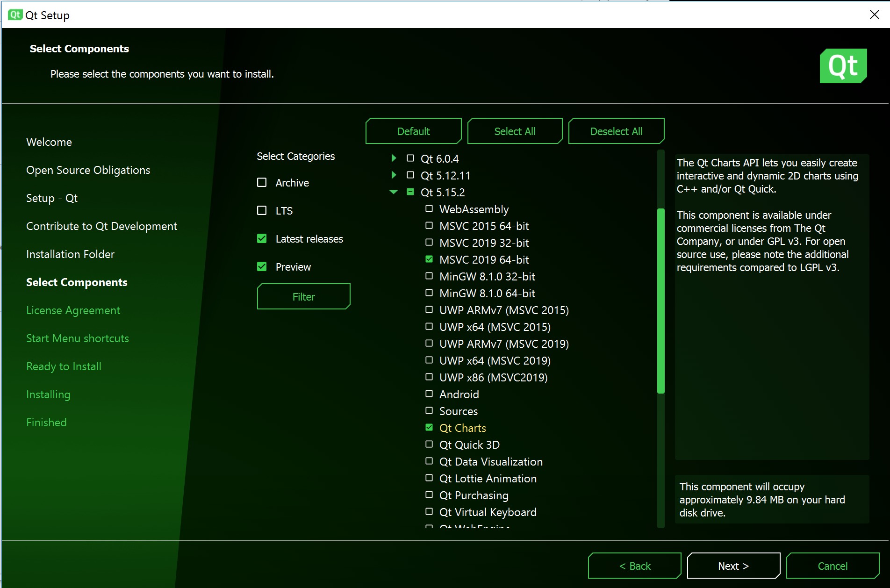The width and height of the screenshot is (890, 588).
Task: Expand the Qt 6.0.4 tree node
Action: (x=393, y=158)
